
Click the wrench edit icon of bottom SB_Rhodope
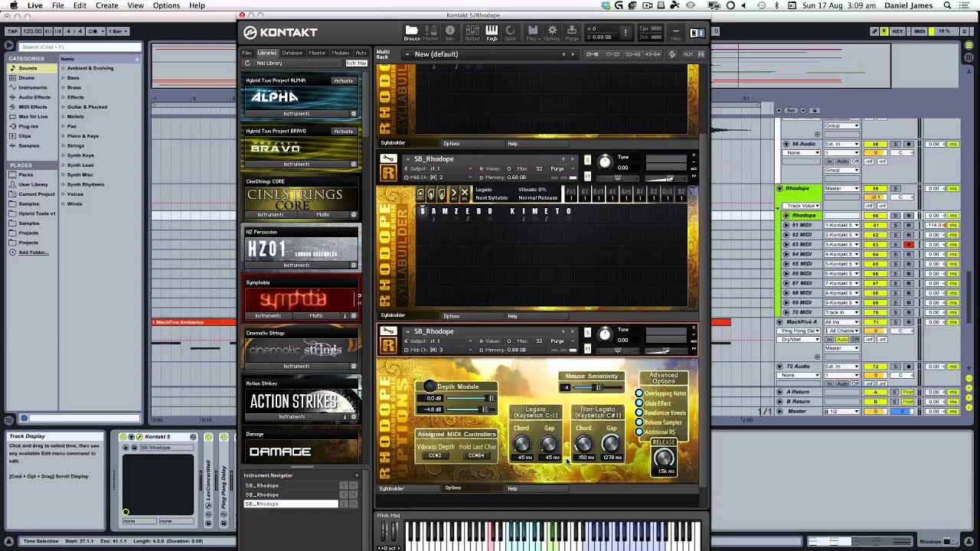[x=388, y=331]
